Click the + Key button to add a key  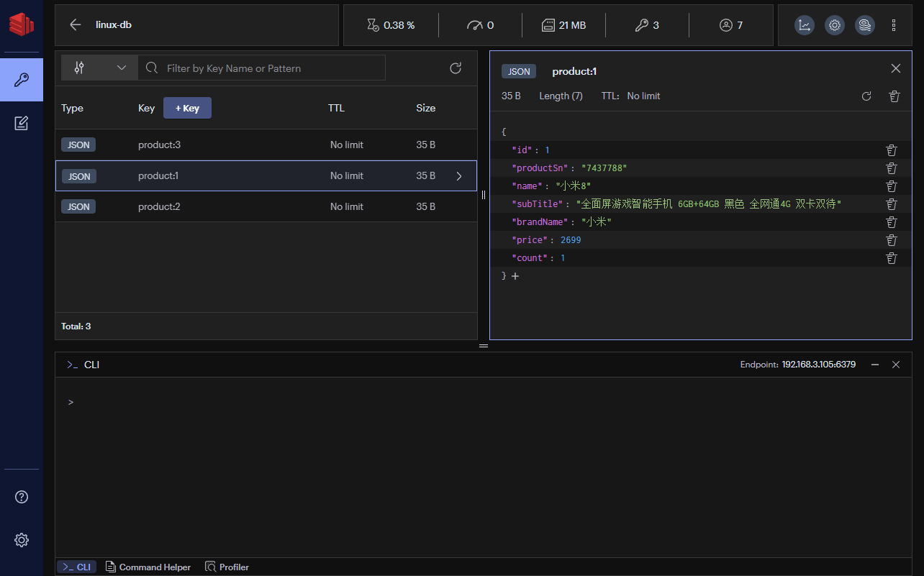click(187, 108)
